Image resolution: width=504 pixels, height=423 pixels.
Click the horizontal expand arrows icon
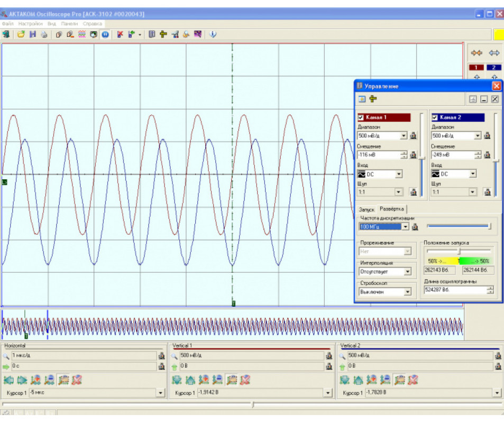coord(494,53)
